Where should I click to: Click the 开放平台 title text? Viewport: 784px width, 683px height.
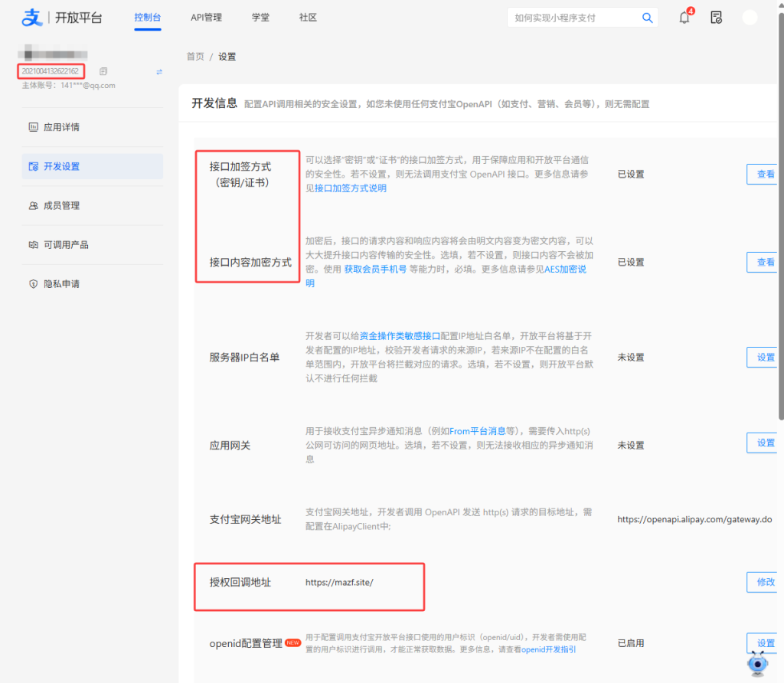pos(79,18)
